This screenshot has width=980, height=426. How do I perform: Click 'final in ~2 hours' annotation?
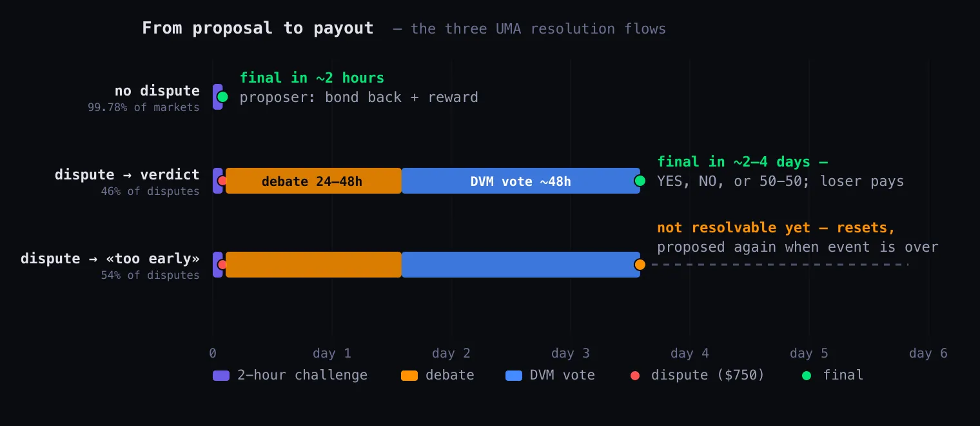point(312,78)
